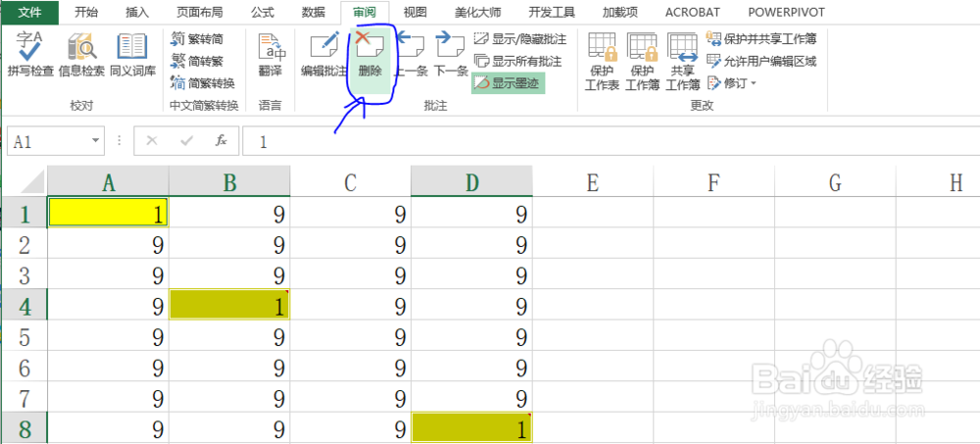Open the Thesaurus (同义词库)
The image size is (980, 444).
pyautogui.click(x=132, y=55)
